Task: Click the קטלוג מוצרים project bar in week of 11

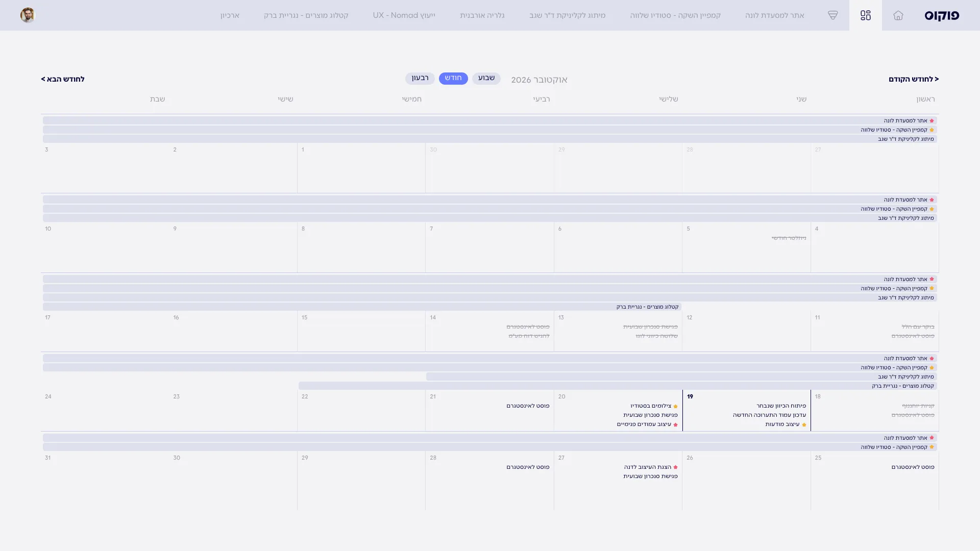Action: [x=362, y=307]
